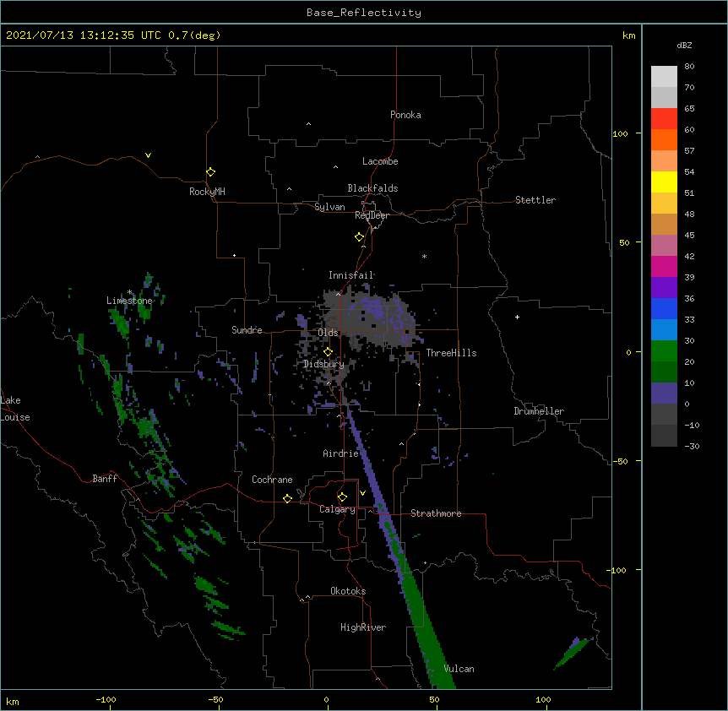Click the Cochrane city label
The image size is (728, 711).
[x=272, y=480]
